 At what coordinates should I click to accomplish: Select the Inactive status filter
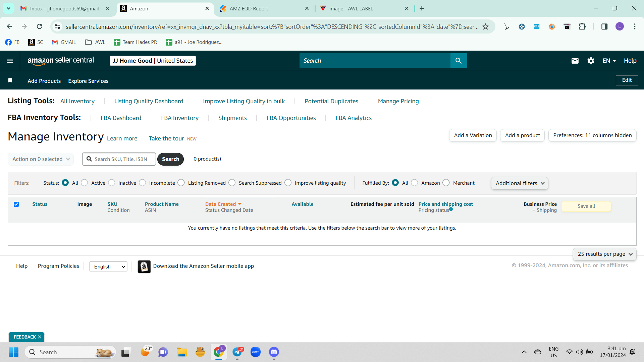pos(112,183)
